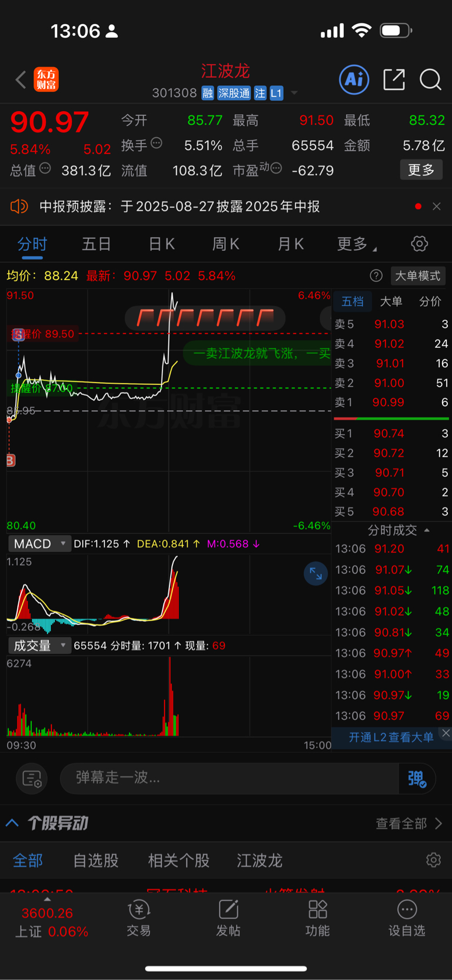Switch to the 五日 tab

point(97,244)
